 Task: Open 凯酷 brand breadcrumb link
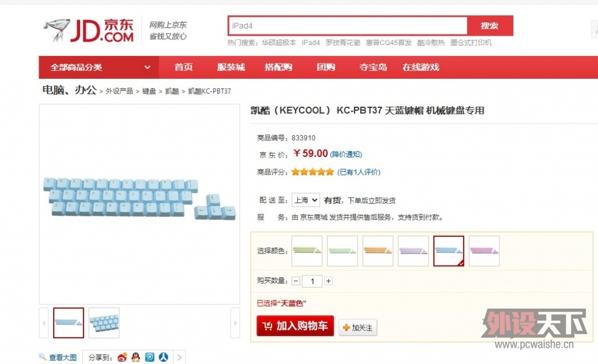click(172, 91)
